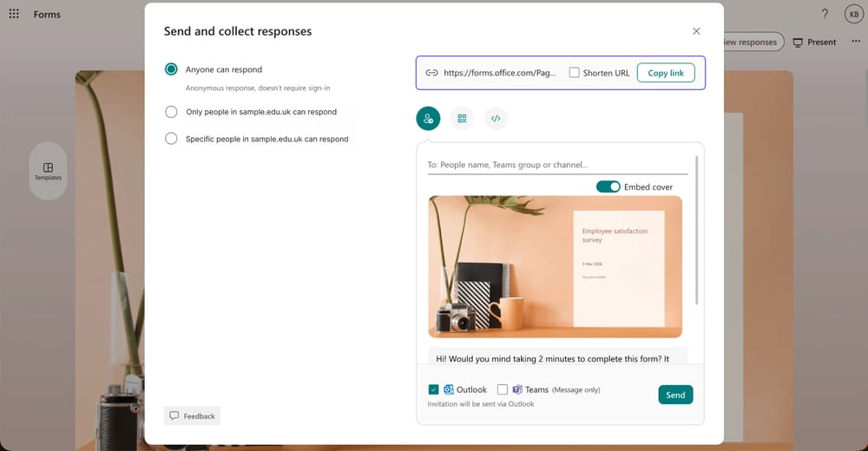
Task: Choose Only people in sample.edu.uk can respond
Action: point(171,112)
